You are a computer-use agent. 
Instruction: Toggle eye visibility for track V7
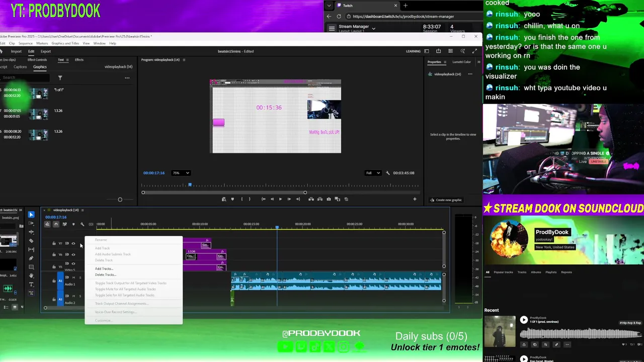pos(73,243)
